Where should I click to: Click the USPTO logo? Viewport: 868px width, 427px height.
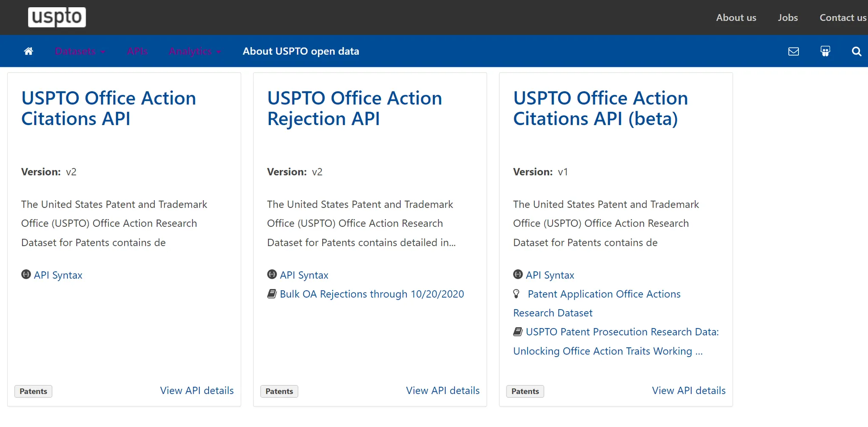click(x=57, y=17)
